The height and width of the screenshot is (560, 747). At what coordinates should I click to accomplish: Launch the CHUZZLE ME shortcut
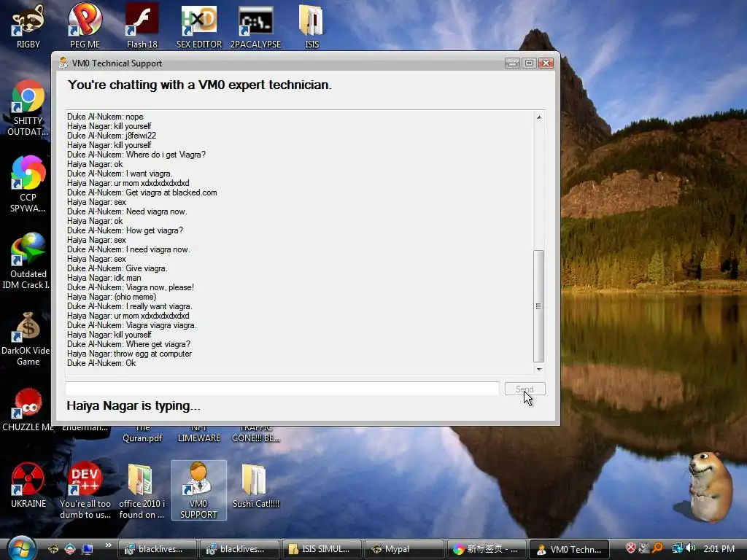[x=28, y=410]
